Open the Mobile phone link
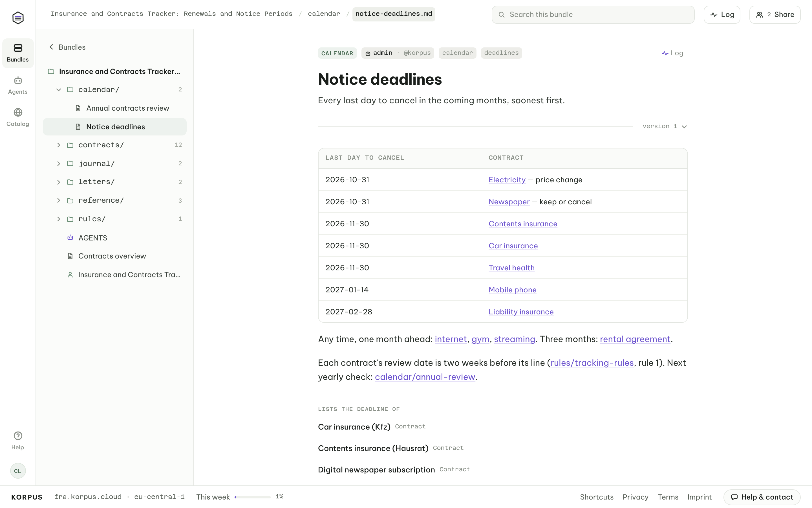Screen dimensions: 812x508 pyautogui.click(x=512, y=290)
